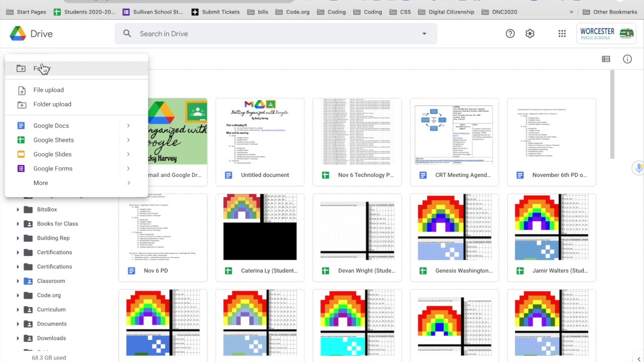Open the Submit Tickets bookmark

pos(215,12)
